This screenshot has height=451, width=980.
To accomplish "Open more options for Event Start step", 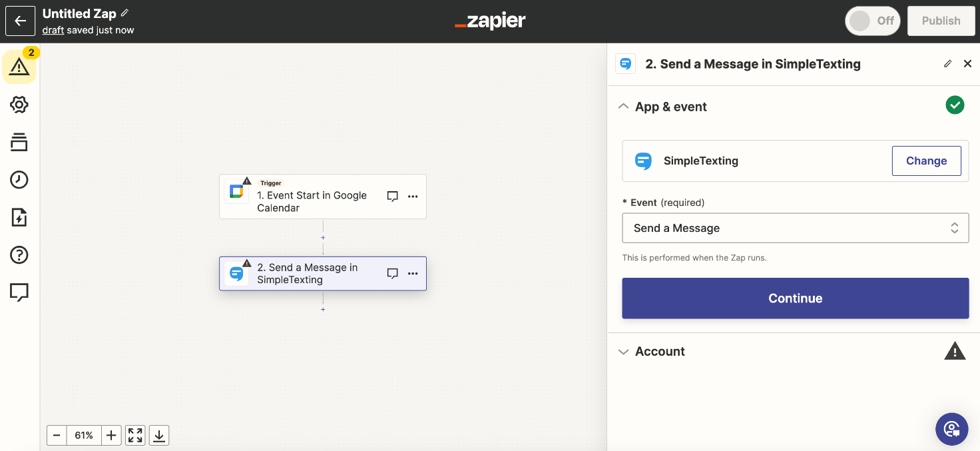I will click(413, 197).
